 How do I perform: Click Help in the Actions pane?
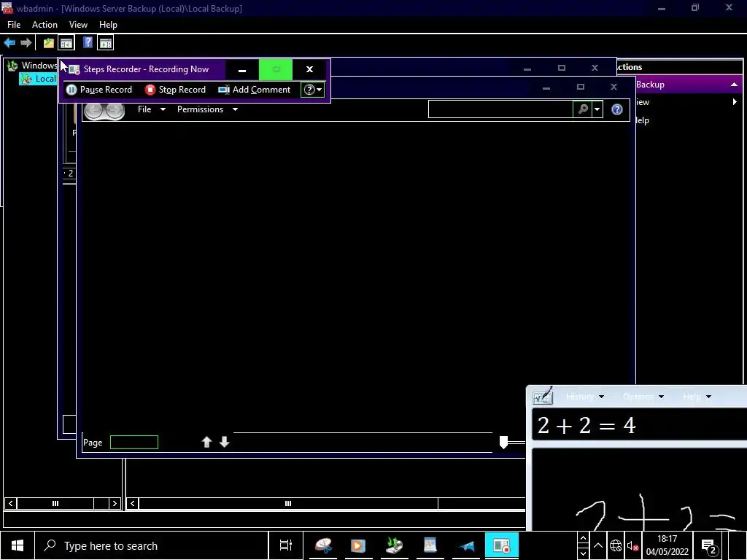(643, 120)
